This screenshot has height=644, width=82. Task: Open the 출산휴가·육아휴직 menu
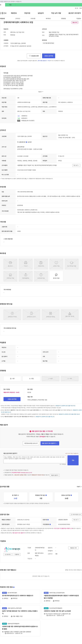75,13
